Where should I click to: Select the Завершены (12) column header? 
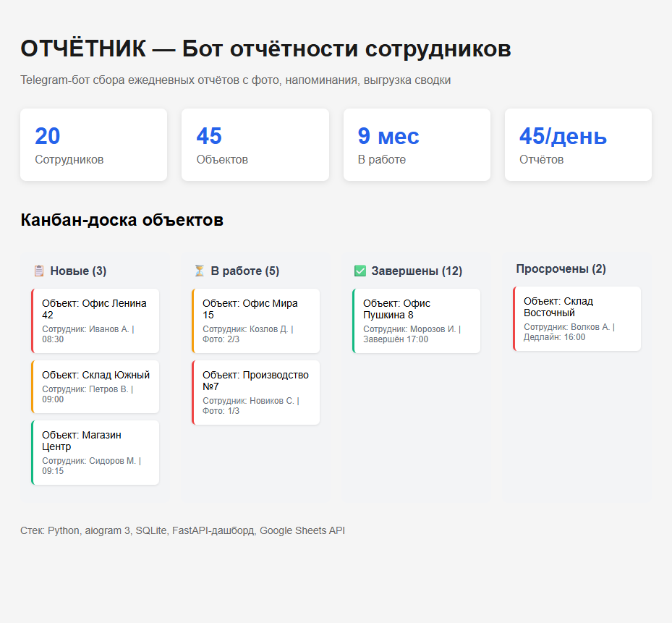tap(417, 271)
